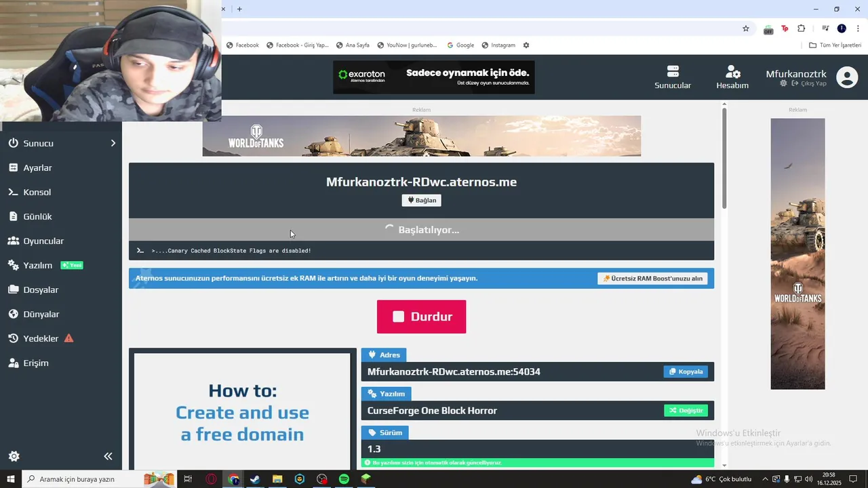Open the browser extensions puzzle icon

click(x=802, y=28)
